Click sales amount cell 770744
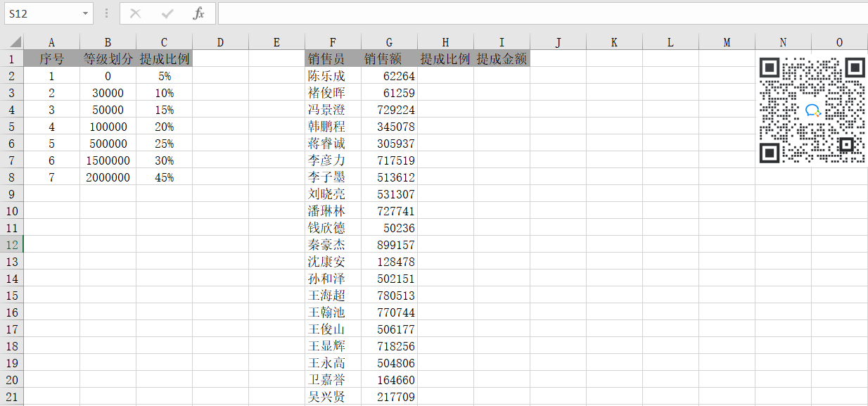The width and height of the screenshot is (868, 406). [389, 312]
